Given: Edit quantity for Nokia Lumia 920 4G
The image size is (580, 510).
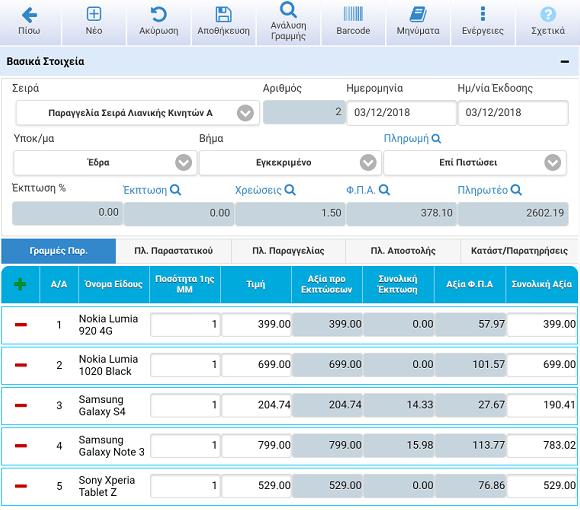Looking at the screenshot, I should pos(185,324).
